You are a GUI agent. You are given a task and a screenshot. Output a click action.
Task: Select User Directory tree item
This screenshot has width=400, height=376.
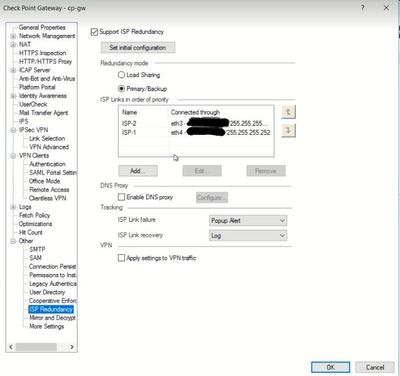point(47,292)
